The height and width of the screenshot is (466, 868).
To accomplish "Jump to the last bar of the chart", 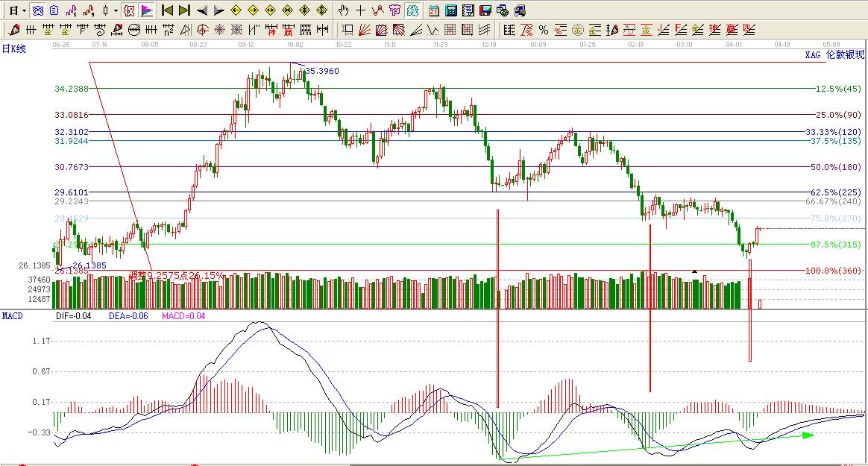I will [x=184, y=10].
